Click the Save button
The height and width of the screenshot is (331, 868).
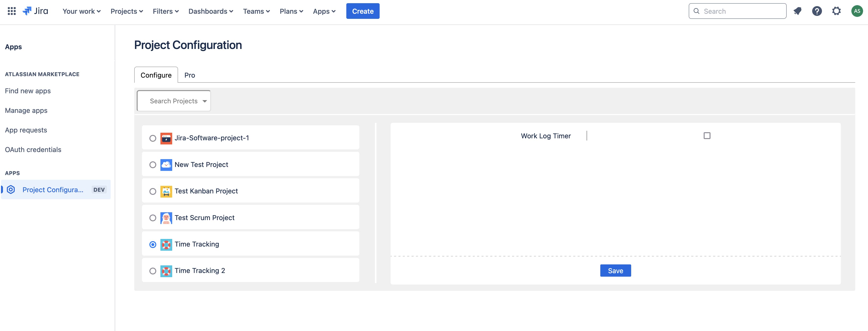(x=615, y=271)
